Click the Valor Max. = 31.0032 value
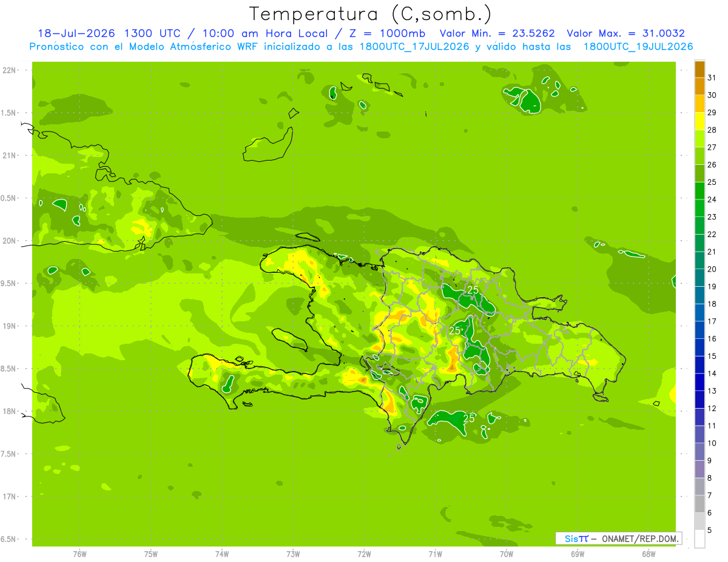Image resolution: width=728 pixels, height=562 pixels. (626, 33)
